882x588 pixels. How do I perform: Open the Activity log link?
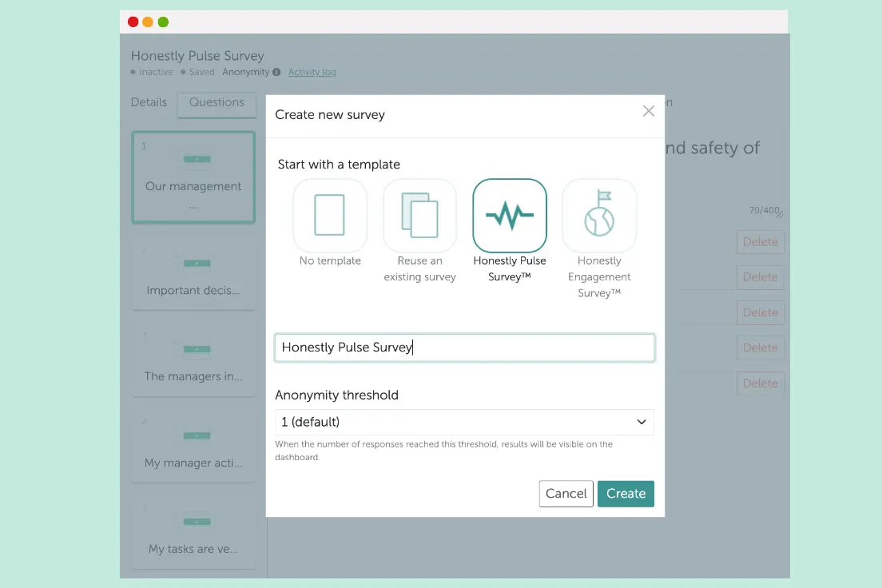tap(312, 72)
